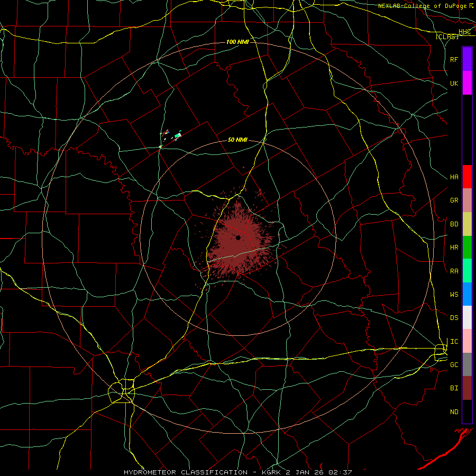Click the BI brown legend swatch
The width and height of the screenshot is (476, 476).
coord(467,388)
